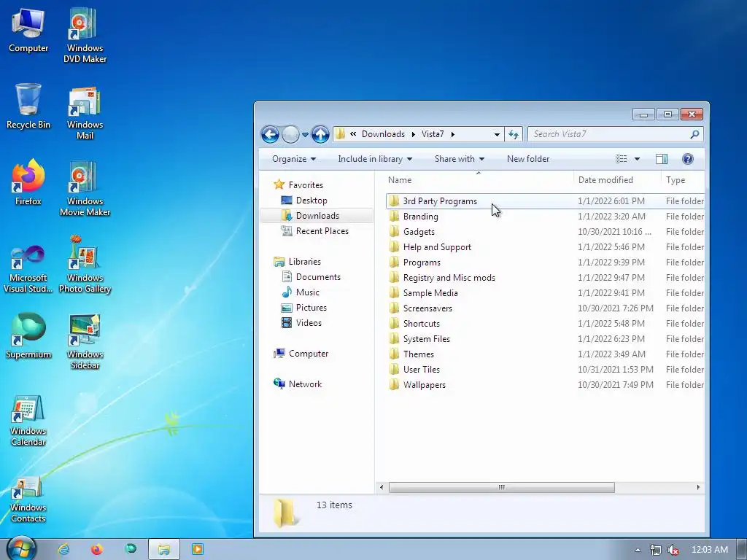This screenshot has width=747, height=560.
Task: Open the Computer desktop icon
Action: pyautogui.click(x=28, y=29)
